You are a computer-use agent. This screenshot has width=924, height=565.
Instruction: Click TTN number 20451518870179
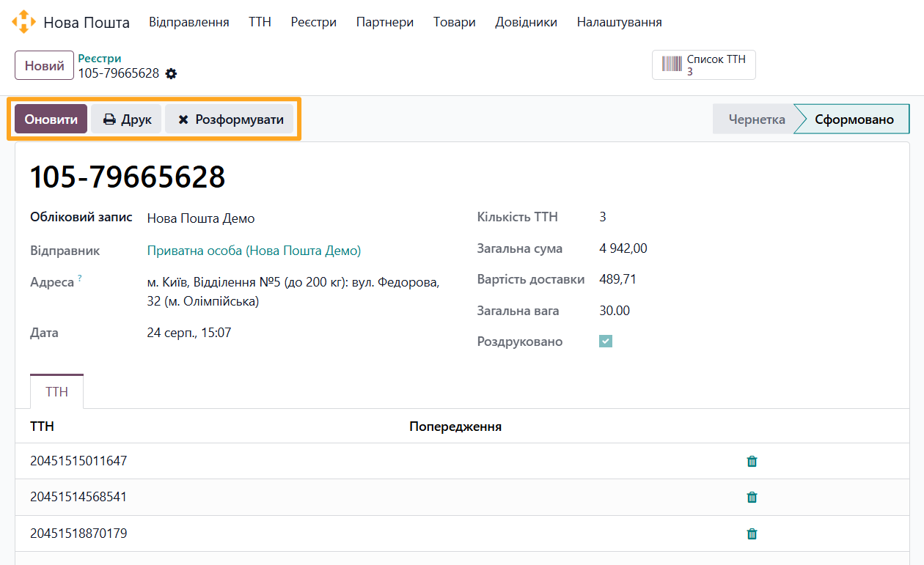[78, 533]
